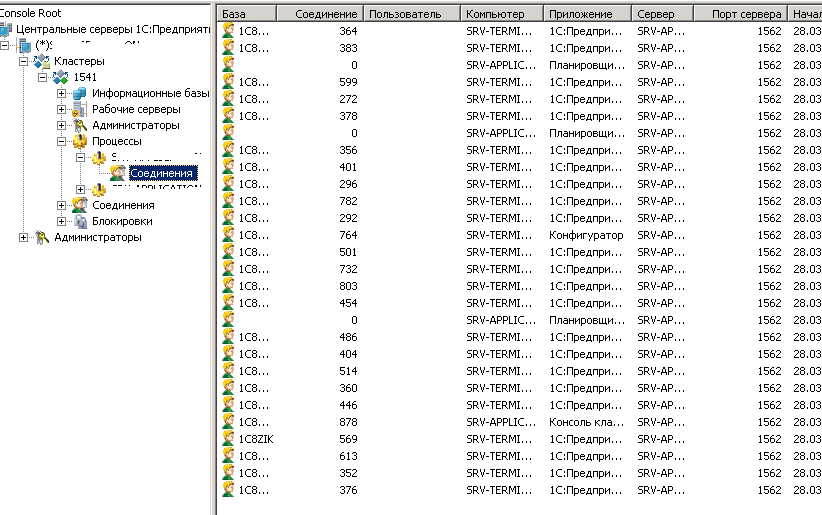Click the Кластеры tree icon
822x515 pixels.
pos(41,61)
